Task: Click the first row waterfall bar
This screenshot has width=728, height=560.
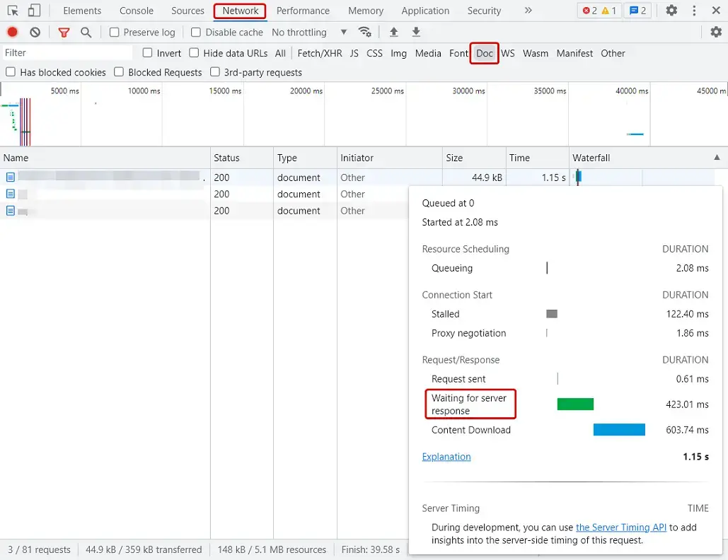Action: click(x=578, y=177)
